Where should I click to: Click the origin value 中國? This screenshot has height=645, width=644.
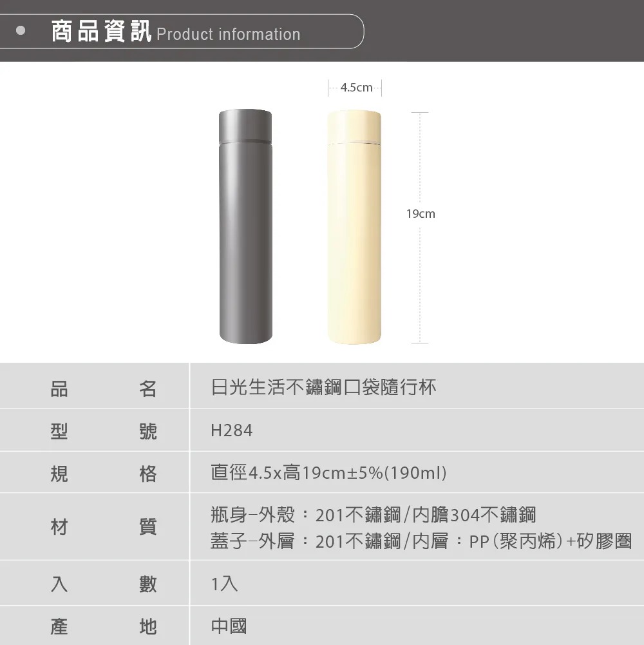pyautogui.click(x=229, y=626)
